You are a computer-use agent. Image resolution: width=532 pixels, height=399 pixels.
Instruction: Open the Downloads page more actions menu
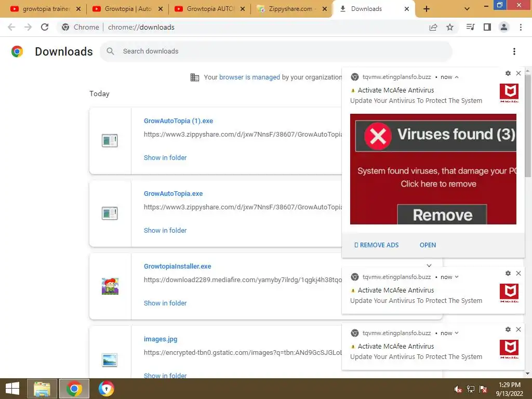coord(514,51)
